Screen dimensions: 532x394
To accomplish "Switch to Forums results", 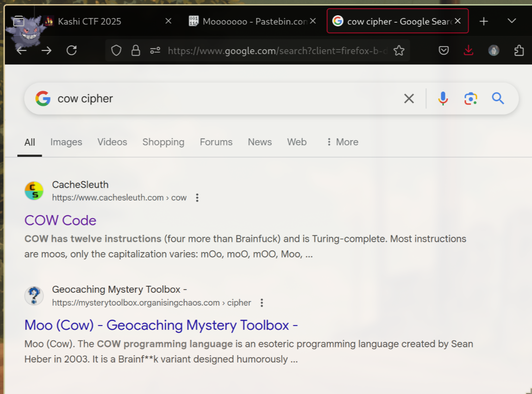I will (x=216, y=142).
